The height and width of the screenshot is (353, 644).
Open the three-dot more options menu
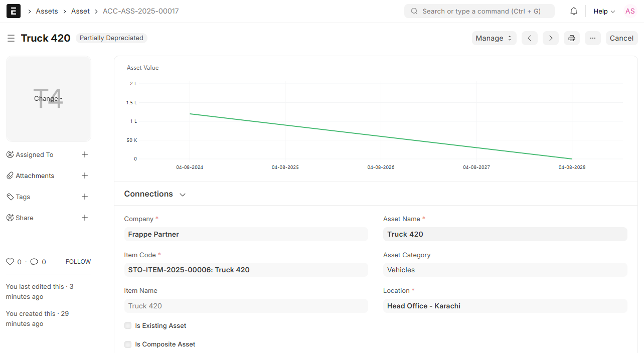coord(593,38)
